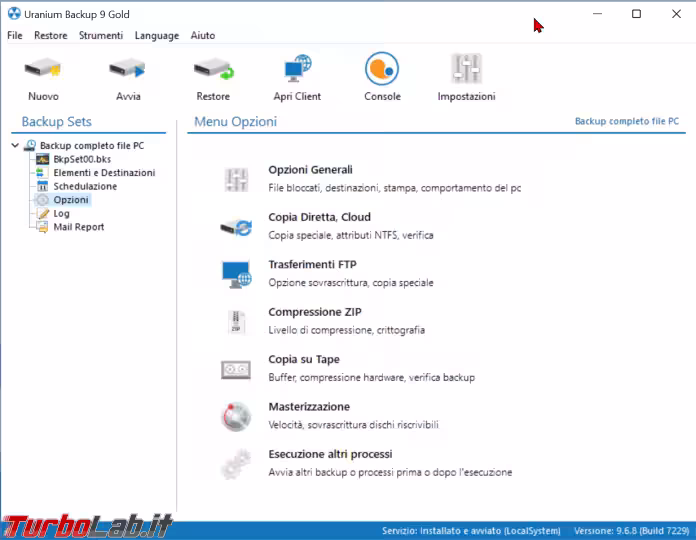Open the Opzioni Generali heading link
Image resolution: width=696 pixels, height=540 pixels.
click(310, 169)
